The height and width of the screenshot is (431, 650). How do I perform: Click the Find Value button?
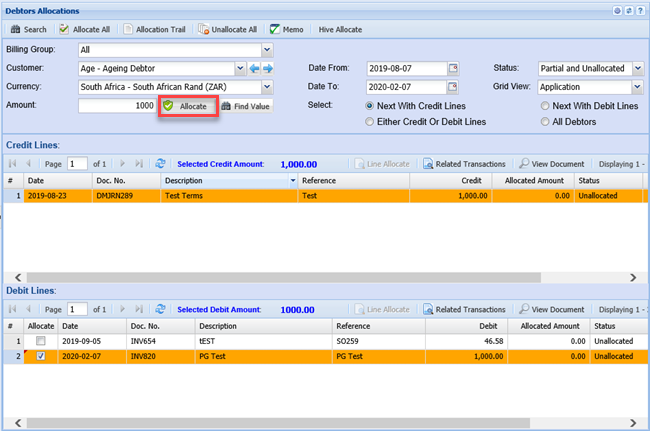[x=245, y=106]
